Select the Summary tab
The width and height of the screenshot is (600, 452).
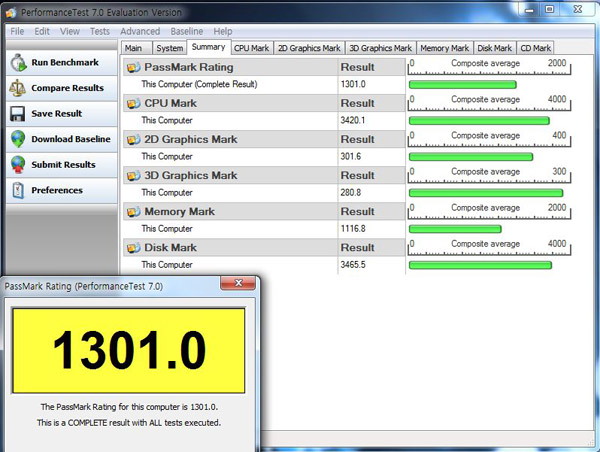coord(209,47)
